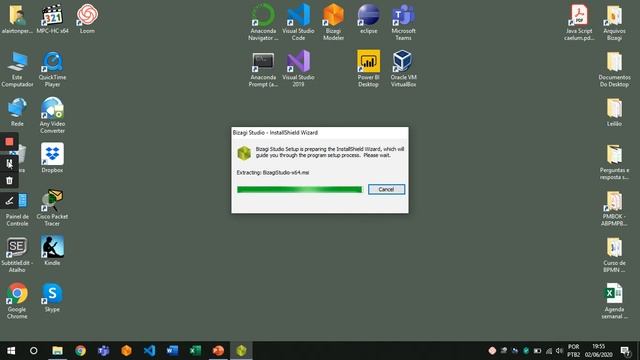Select the Este Computador desktop icon
The image size is (640, 360).
pyautogui.click(x=17, y=69)
